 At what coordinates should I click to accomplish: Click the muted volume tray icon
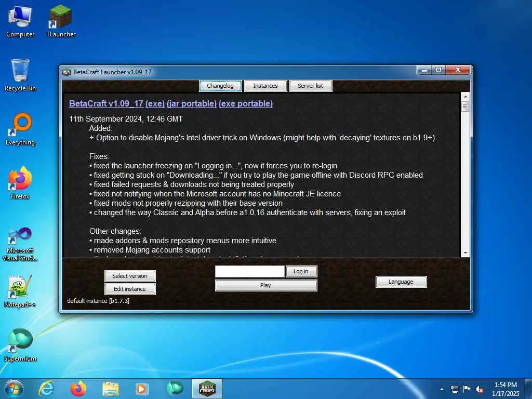click(480, 389)
